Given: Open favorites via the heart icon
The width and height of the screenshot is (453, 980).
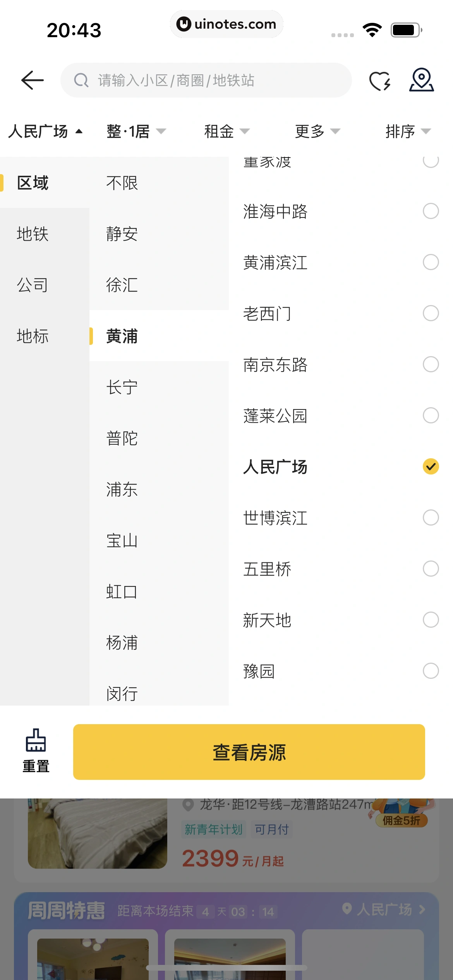Looking at the screenshot, I should click(x=379, y=81).
